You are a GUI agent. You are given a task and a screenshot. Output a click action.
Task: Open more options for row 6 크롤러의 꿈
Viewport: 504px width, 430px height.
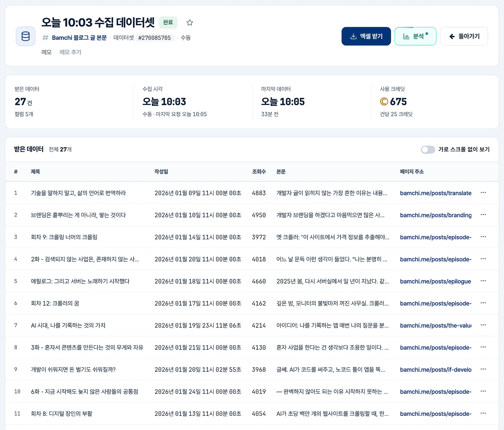pos(483,303)
